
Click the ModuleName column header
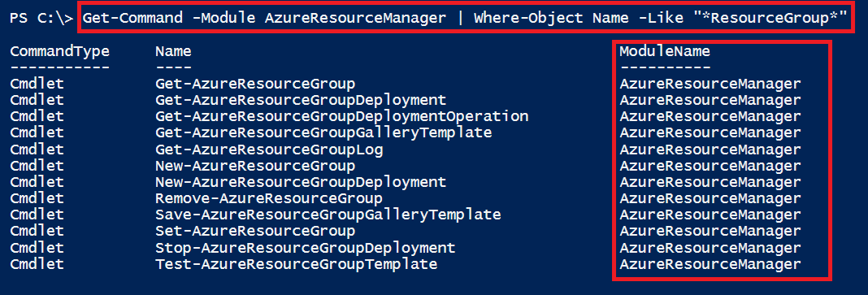[664, 51]
